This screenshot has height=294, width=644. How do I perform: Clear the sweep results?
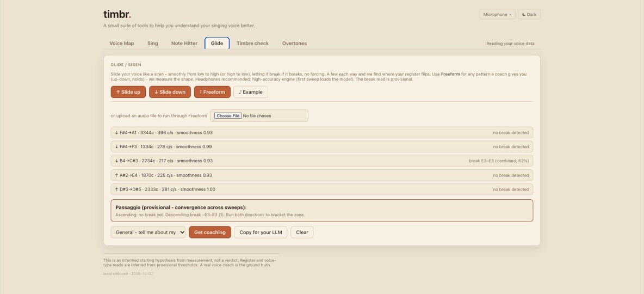click(302, 232)
